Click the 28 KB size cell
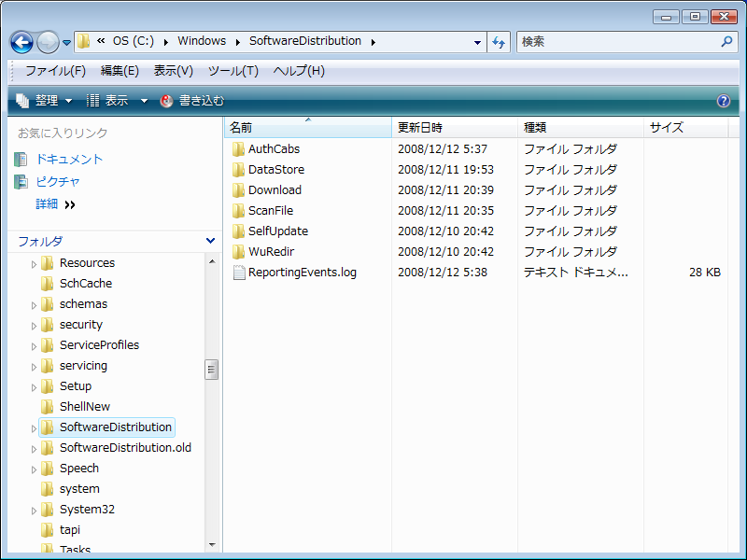Image resolution: width=747 pixels, height=560 pixels. (x=705, y=273)
